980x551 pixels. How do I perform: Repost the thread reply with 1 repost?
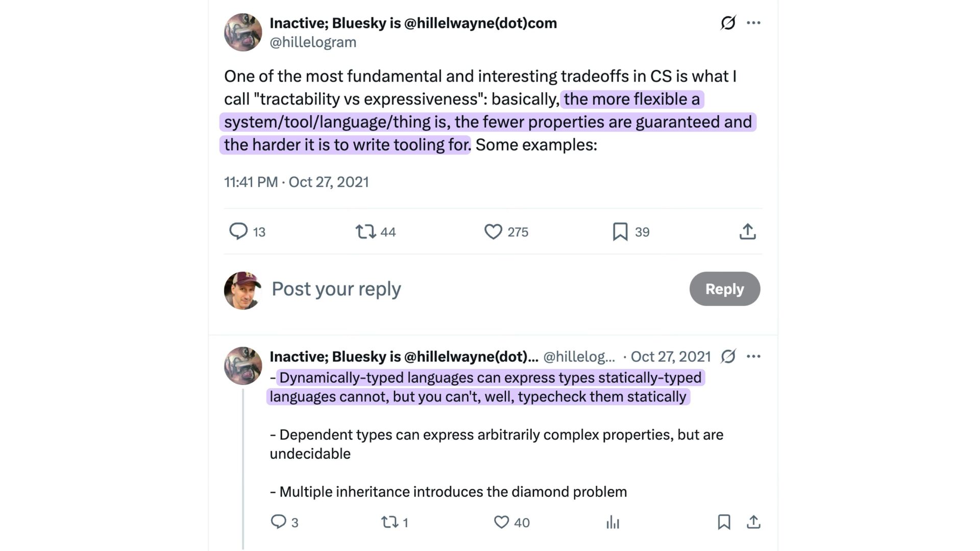[x=390, y=522]
